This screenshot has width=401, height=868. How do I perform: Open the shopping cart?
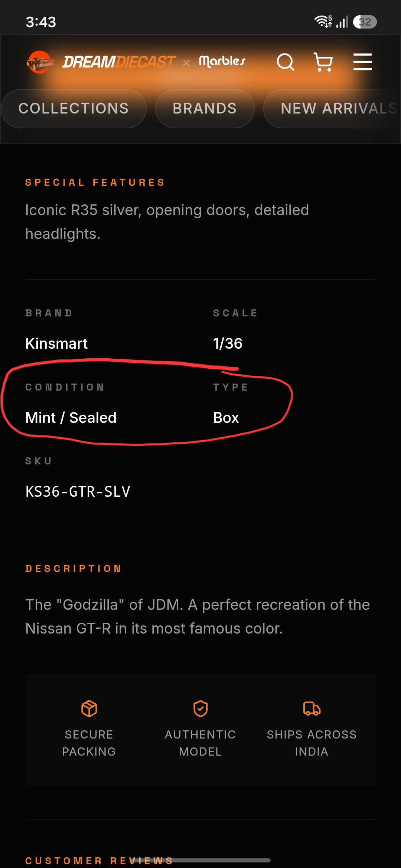click(x=323, y=62)
